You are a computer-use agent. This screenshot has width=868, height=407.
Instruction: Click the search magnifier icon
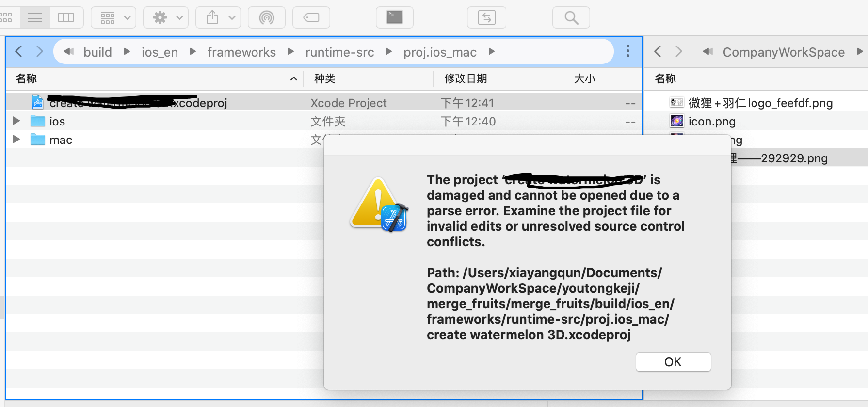pyautogui.click(x=571, y=18)
